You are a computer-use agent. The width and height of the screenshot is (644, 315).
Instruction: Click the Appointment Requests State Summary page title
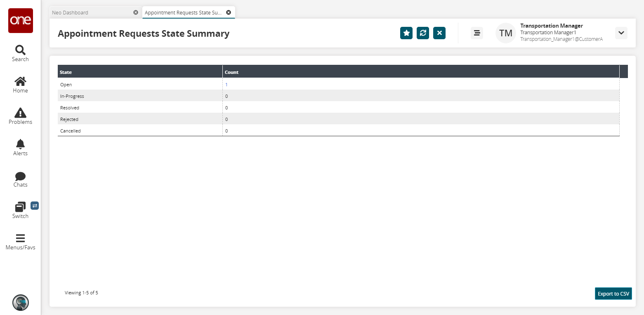pos(144,33)
